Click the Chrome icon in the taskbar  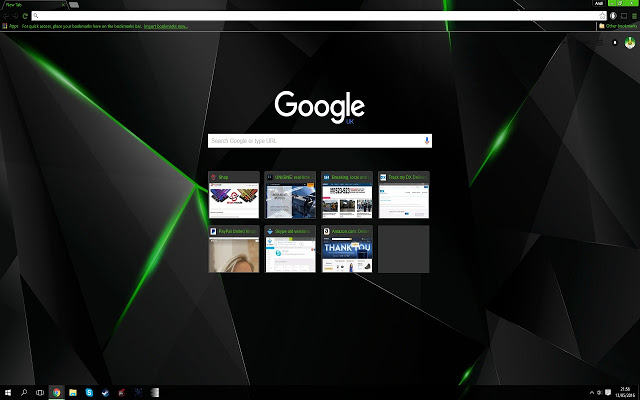tap(57, 392)
